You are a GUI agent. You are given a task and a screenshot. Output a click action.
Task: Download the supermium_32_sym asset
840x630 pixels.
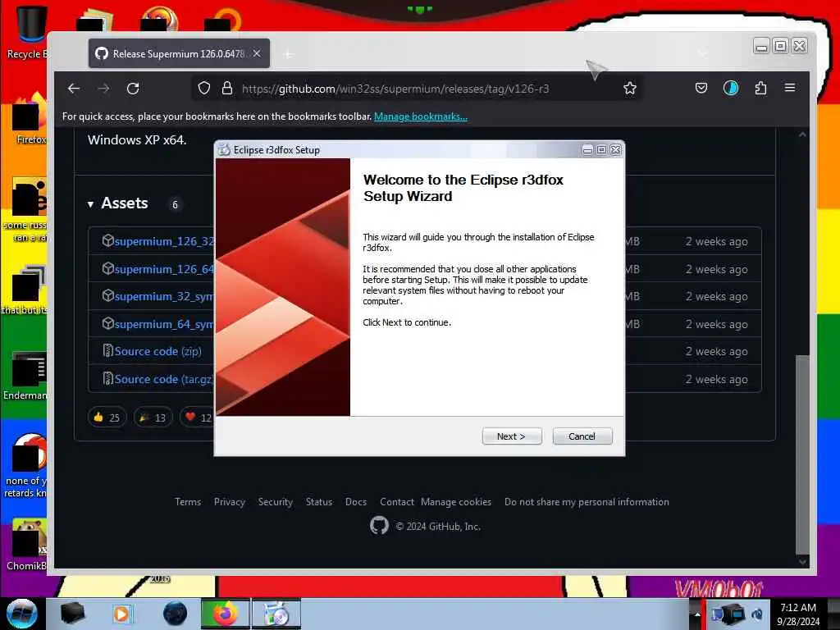[x=164, y=296]
